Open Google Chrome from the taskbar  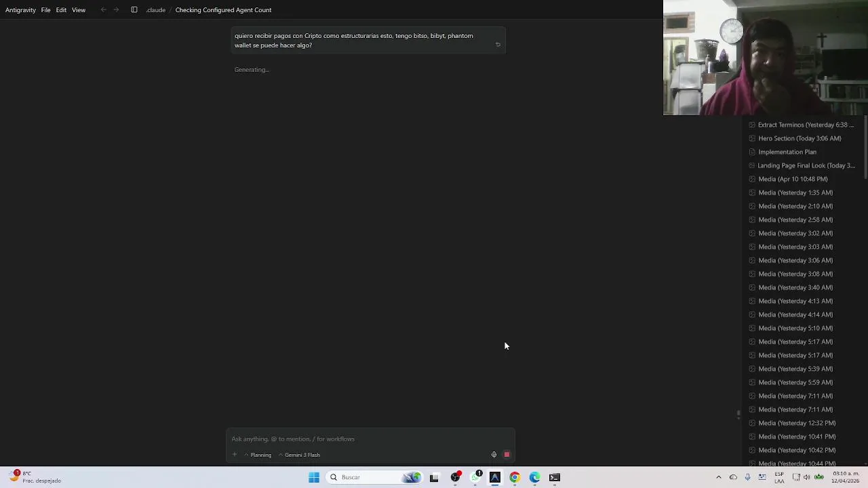[515, 477]
